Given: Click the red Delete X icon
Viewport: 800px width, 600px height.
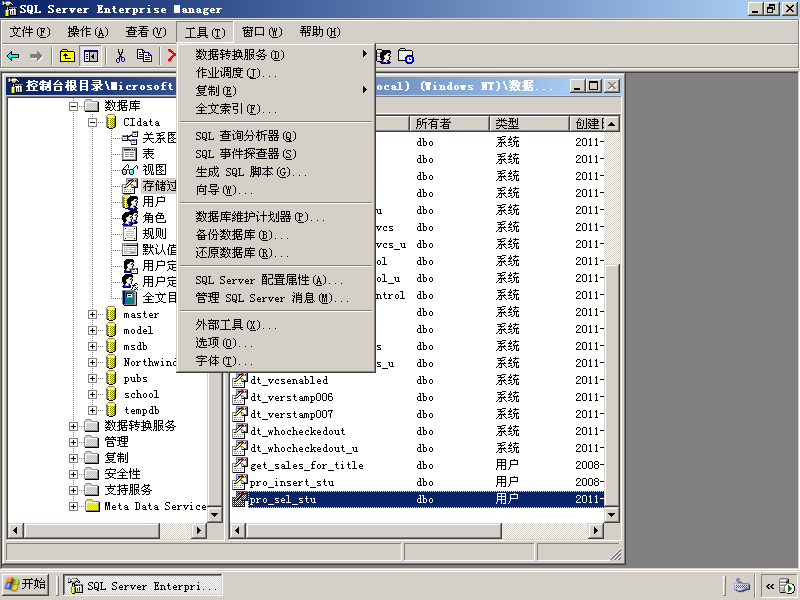Looking at the screenshot, I should pos(171,56).
